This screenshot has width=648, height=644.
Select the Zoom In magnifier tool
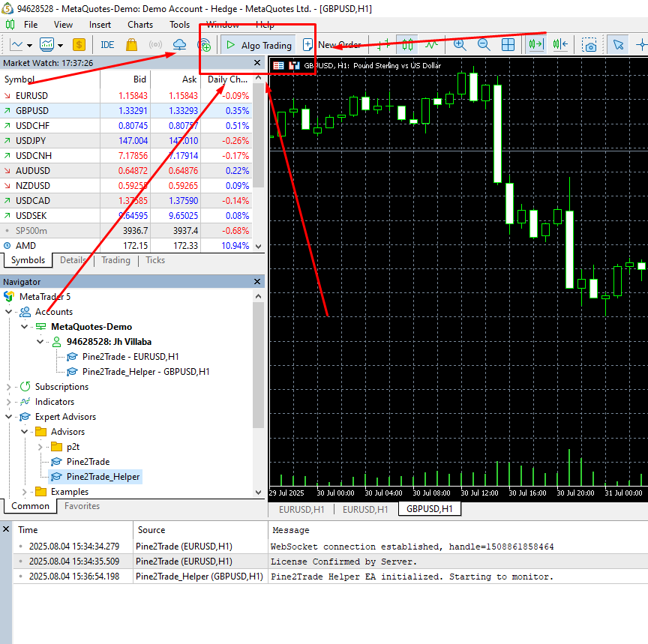click(459, 45)
